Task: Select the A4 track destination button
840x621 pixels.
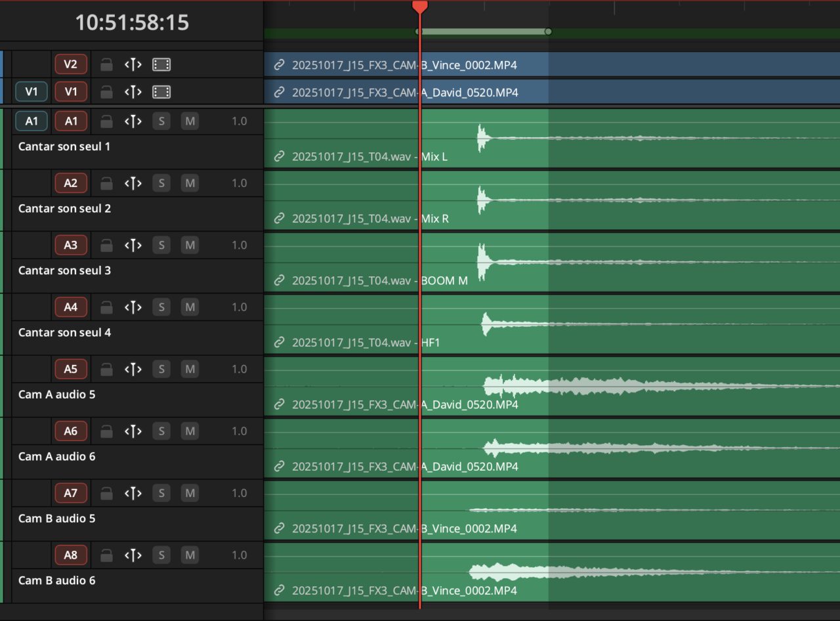Action: pyautogui.click(x=71, y=307)
